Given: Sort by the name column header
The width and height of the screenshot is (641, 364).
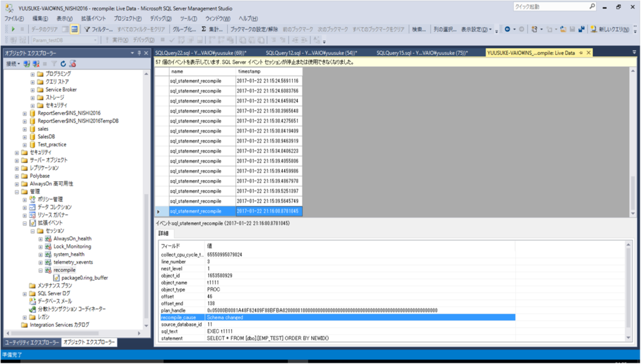Looking at the screenshot, I should (202, 71).
